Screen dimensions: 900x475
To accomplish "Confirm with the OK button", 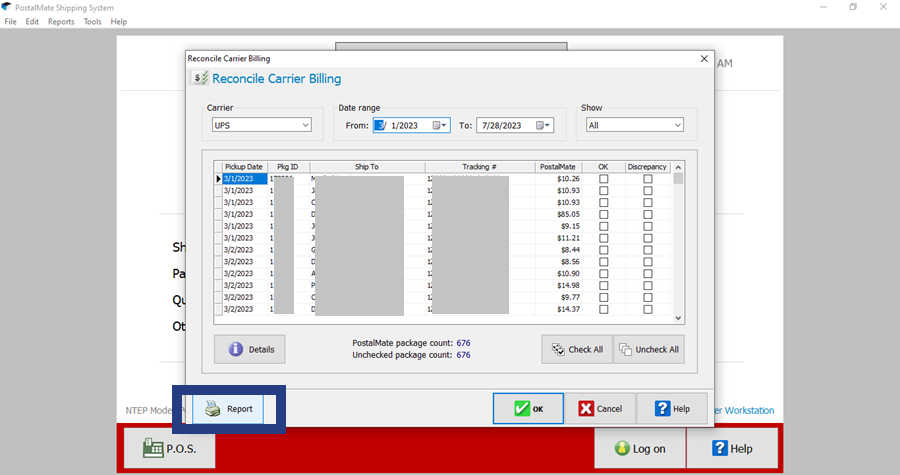I will click(x=528, y=408).
